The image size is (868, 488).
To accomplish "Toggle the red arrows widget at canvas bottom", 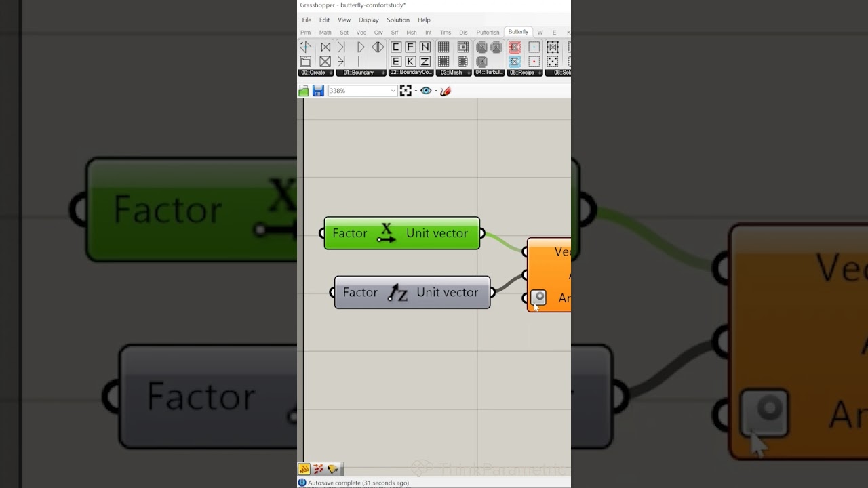I will point(318,469).
